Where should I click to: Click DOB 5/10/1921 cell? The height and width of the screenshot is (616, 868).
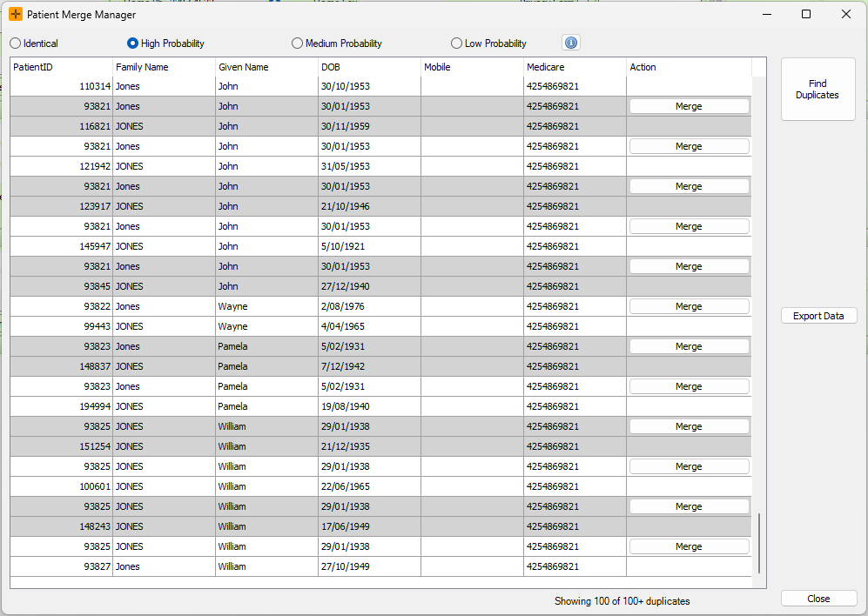point(369,246)
